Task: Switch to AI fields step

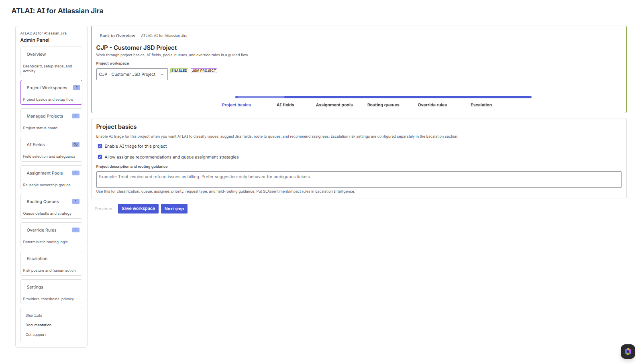Action: pos(285,105)
